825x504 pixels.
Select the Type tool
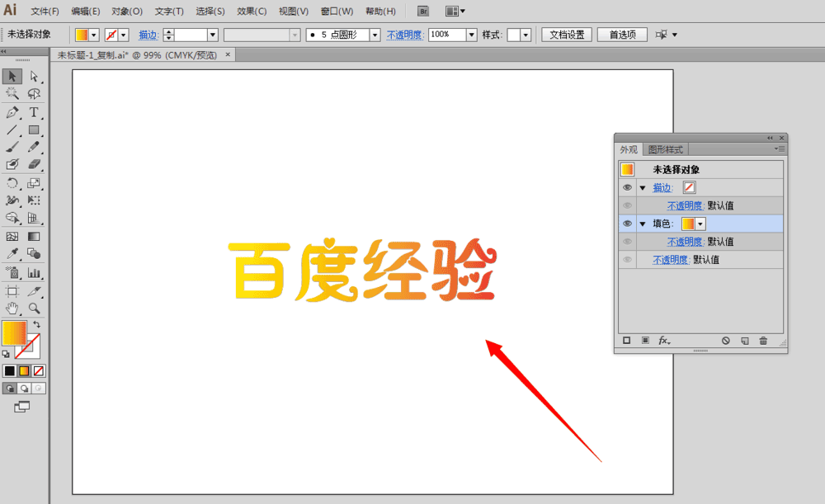(x=34, y=112)
